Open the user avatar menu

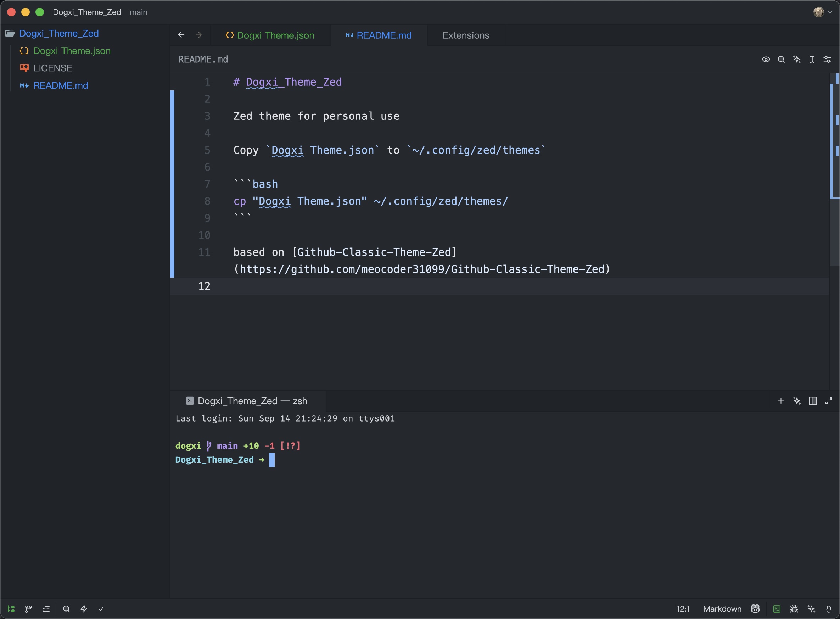click(x=823, y=12)
